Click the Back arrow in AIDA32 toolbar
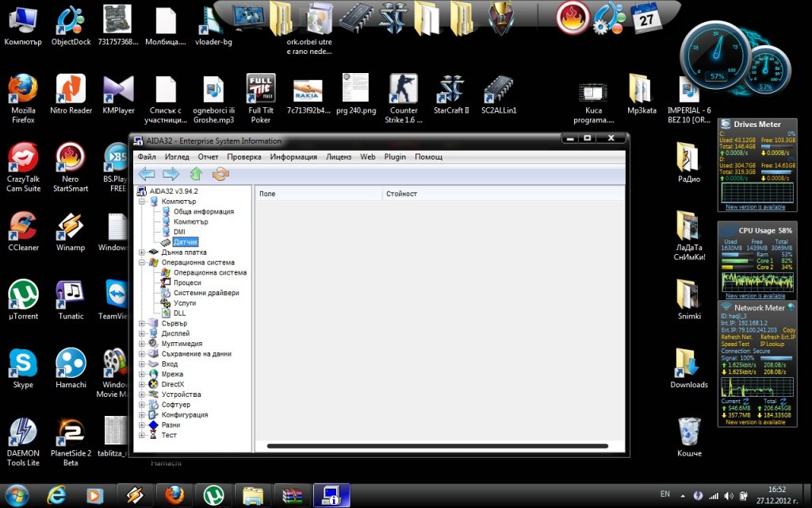This screenshot has height=508, width=812. click(147, 174)
